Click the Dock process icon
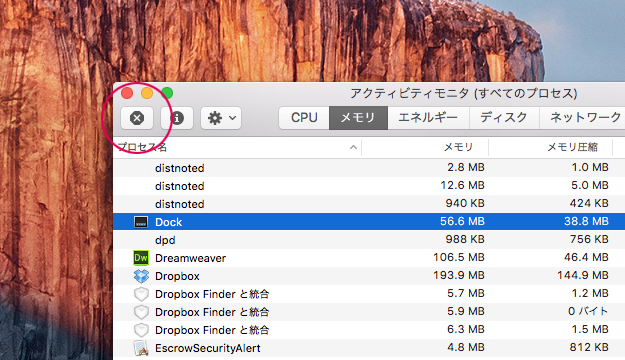The image size is (625, 360). coord(141,222)
